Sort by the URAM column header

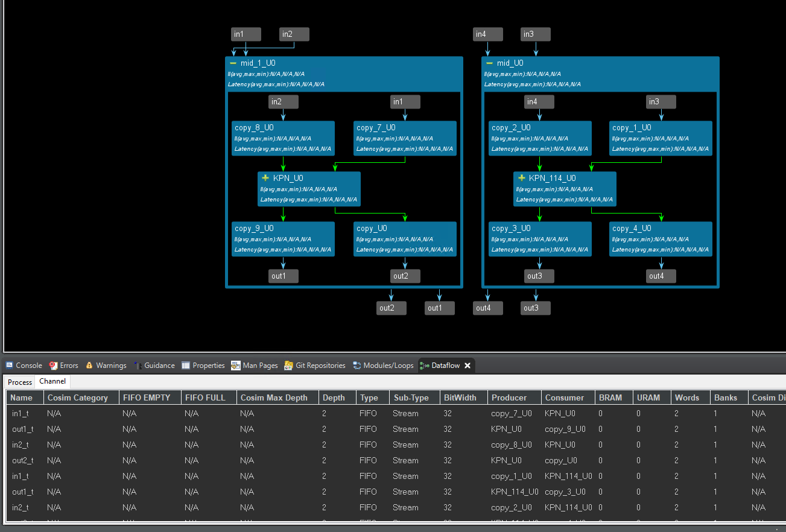pyautogui.click(x=651, y=397)
